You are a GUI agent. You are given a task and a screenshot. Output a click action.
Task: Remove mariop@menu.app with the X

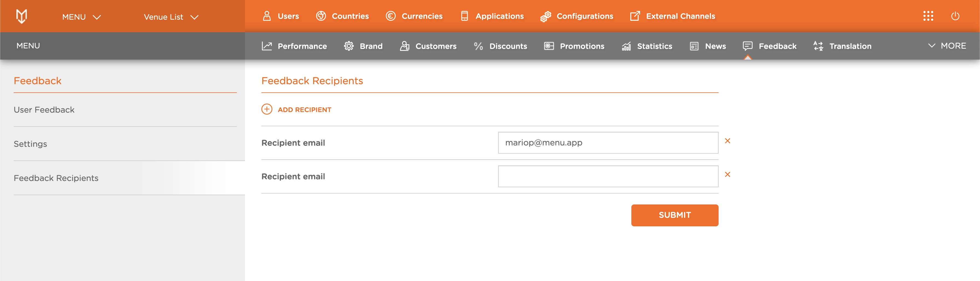[x=728, y=141]
